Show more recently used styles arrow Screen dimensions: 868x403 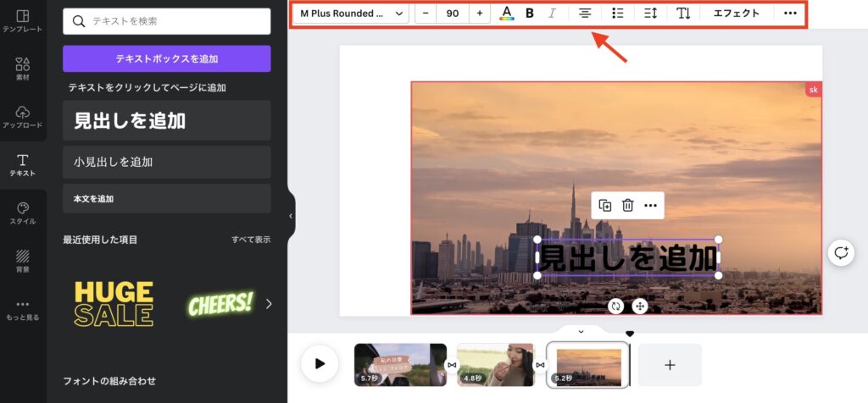(x=269, y=303)
